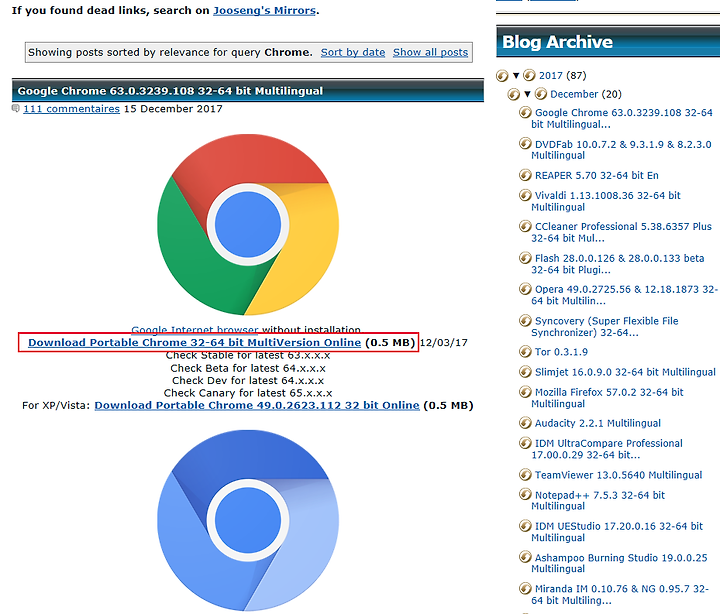Screen dimensions: 720x614
Task: Click text Check Beta for latest 64.x.x.x
Action: (x=248, y=368)
